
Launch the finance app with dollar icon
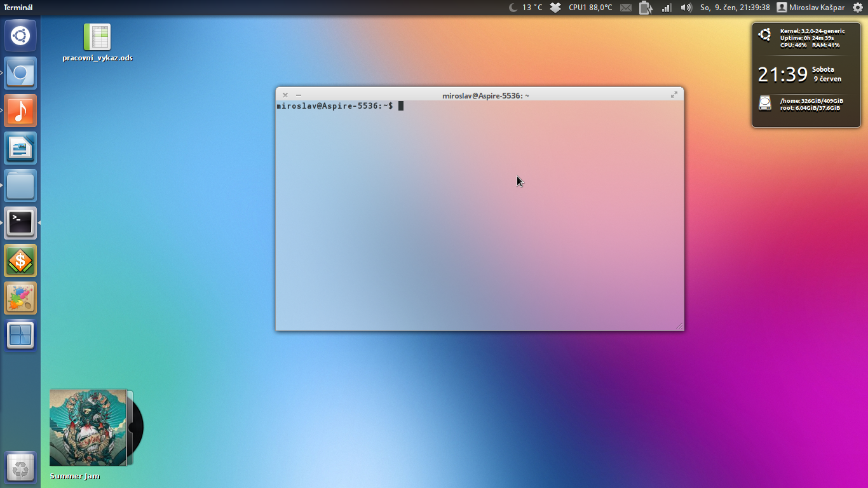pyautogui.click(x=20, y=261)
